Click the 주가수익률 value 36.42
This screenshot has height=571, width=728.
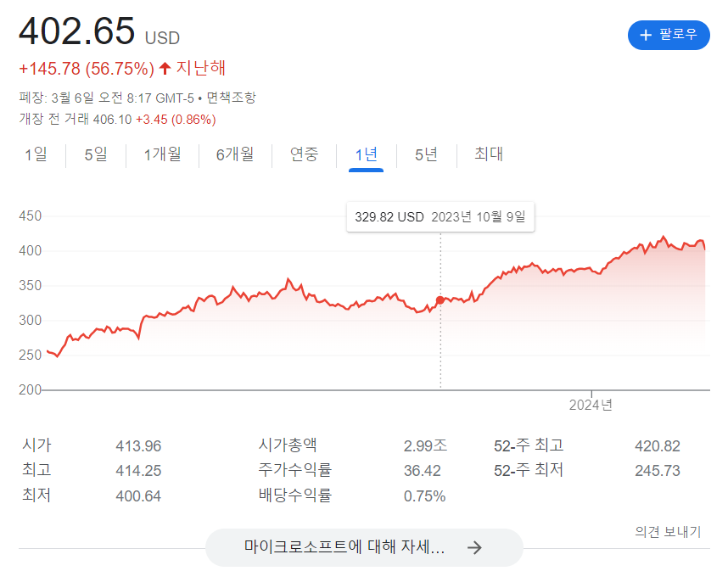point(422,471)
